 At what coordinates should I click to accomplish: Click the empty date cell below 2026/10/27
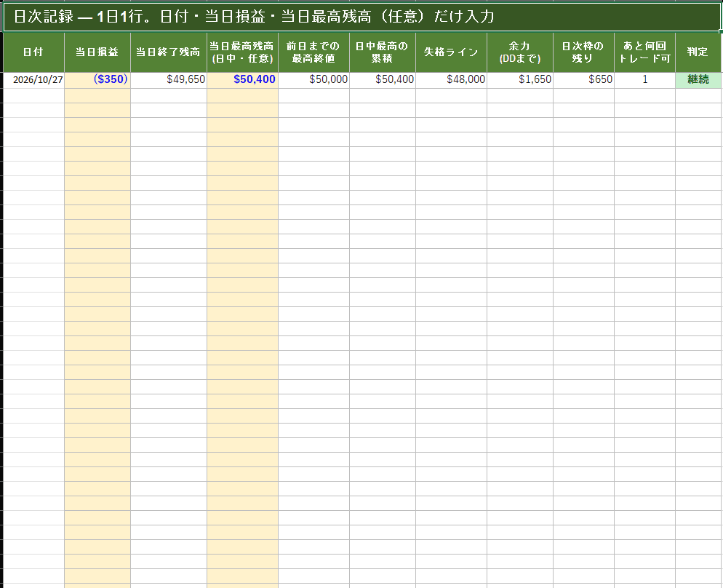[33, 95]
